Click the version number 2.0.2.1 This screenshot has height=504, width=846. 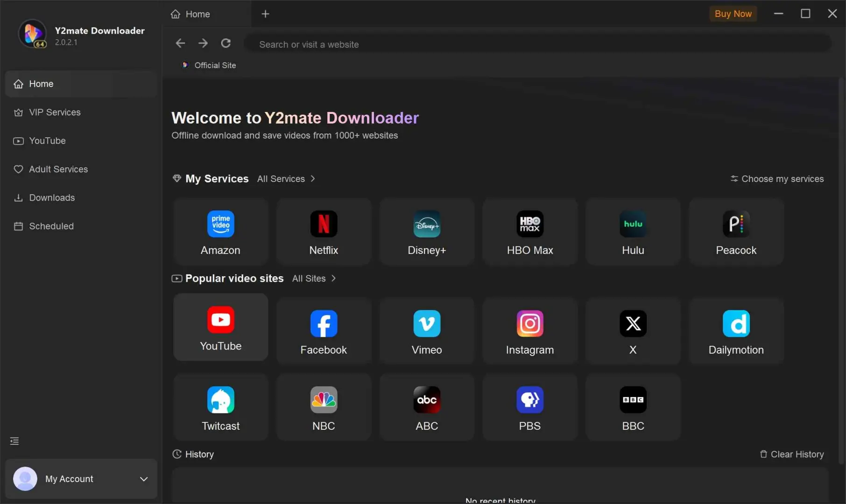[66, 42]
